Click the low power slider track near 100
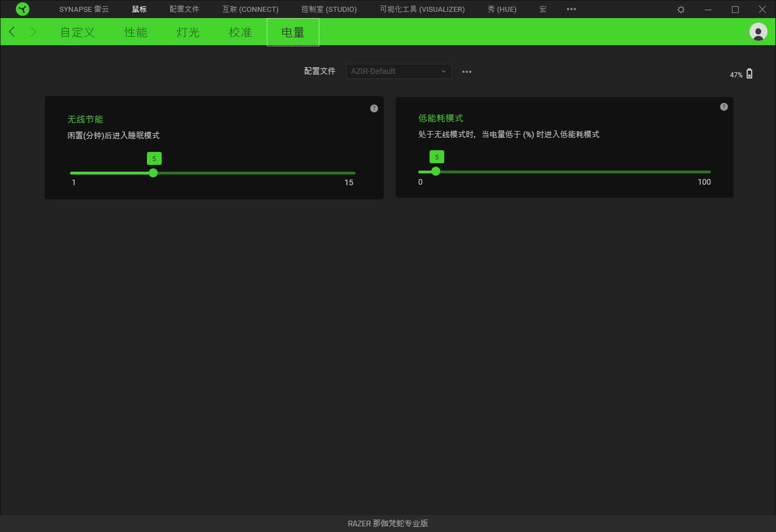The height and width of the screenshot is (532, 776). pos(706,172)
